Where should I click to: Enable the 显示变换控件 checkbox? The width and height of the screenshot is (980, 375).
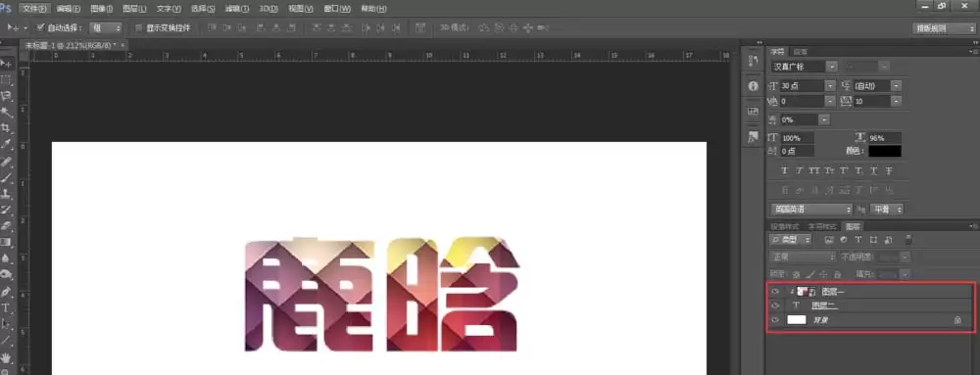(x=139, y=27)
